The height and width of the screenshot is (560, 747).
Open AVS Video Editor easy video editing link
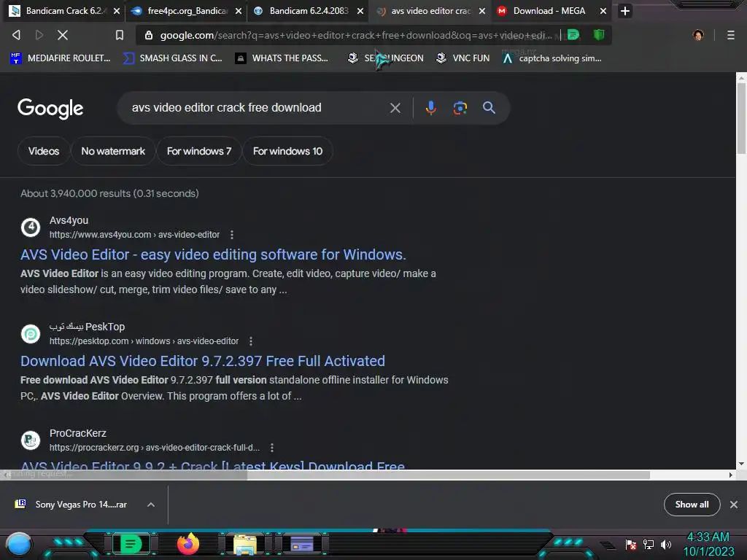point(213,254)
